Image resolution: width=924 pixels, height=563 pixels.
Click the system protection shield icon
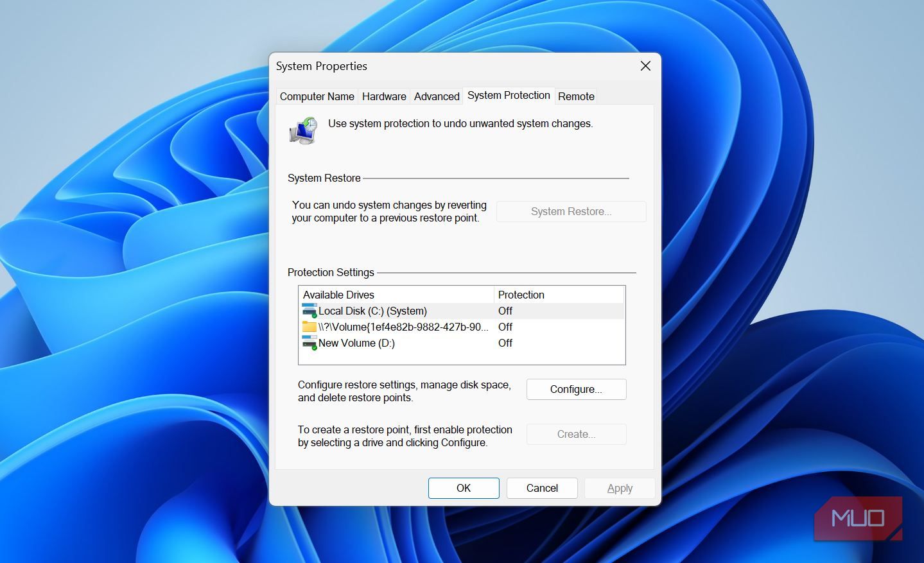[x=303, y=130]
